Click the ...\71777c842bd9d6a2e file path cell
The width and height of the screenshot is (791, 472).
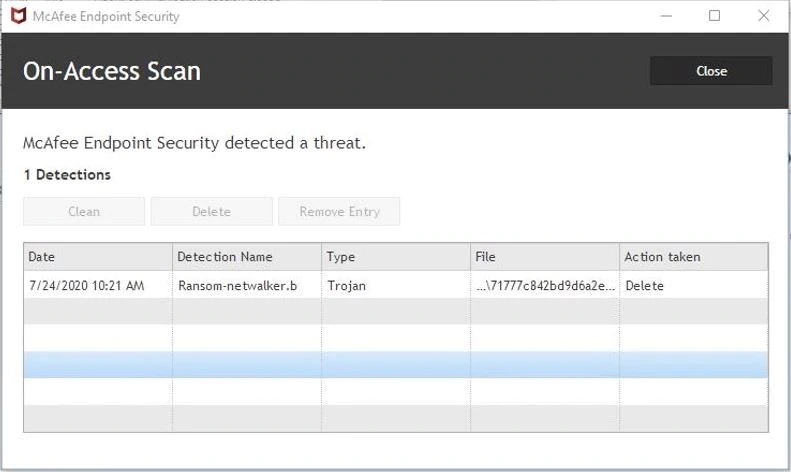(545, 285)
